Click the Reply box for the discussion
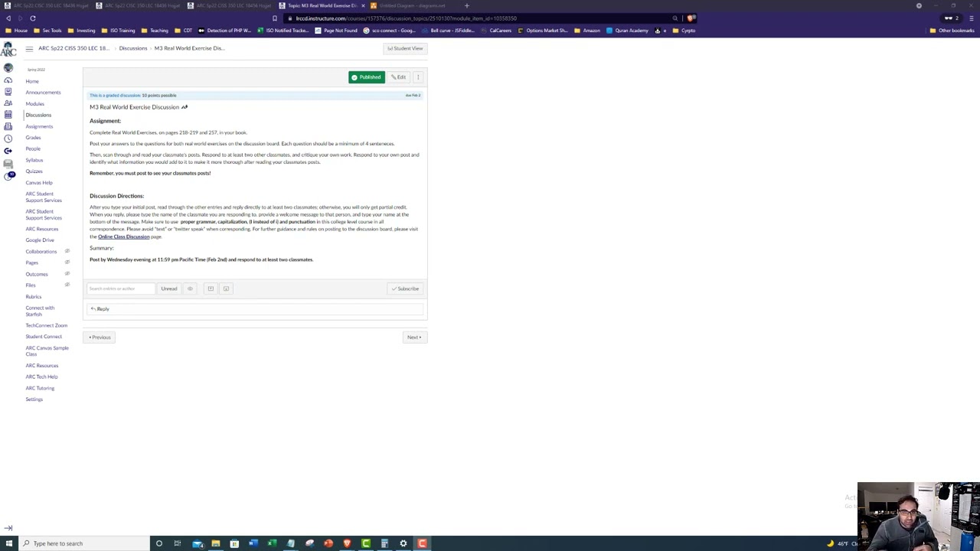980x551 pixels. click(x=255, y=309)
